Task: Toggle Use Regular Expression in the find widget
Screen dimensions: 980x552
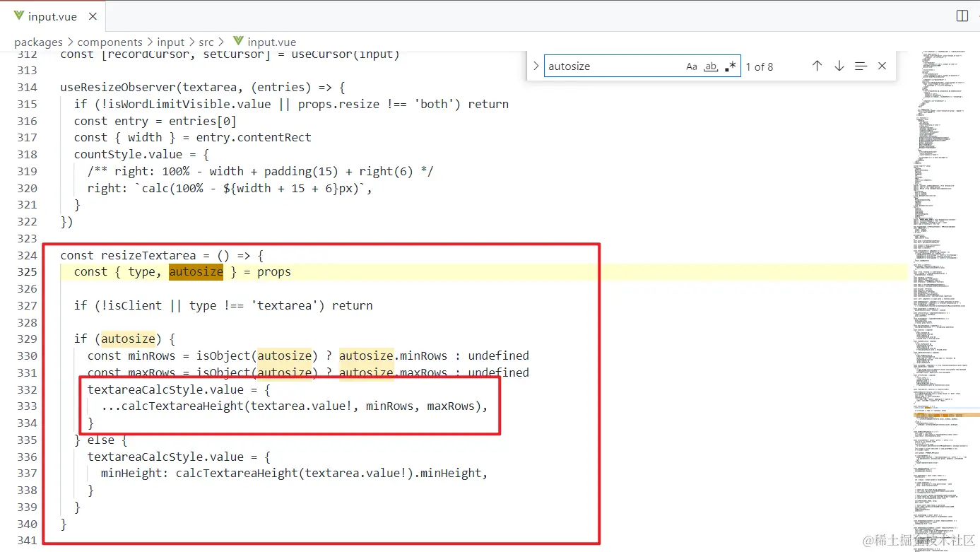Action: point(731,66)
